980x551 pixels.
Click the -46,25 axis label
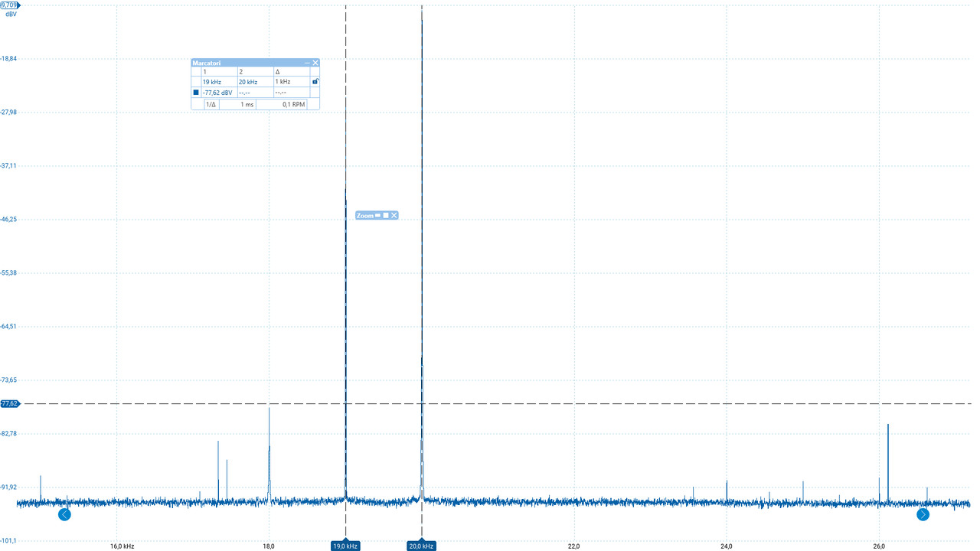[x=8, y=220]
